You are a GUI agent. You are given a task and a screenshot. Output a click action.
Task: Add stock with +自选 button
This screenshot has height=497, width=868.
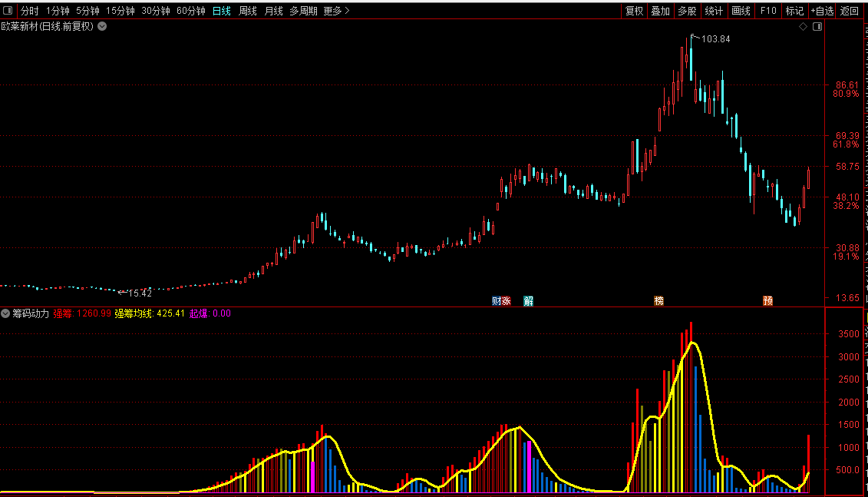pos(822,11)
